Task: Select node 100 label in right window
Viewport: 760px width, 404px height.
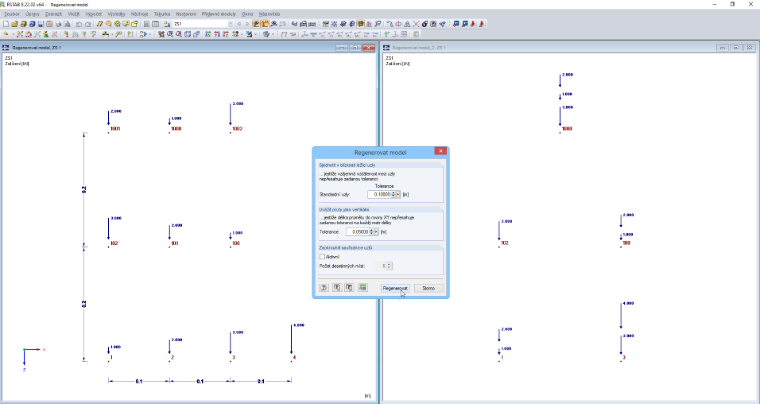Action: coord(626,243)
